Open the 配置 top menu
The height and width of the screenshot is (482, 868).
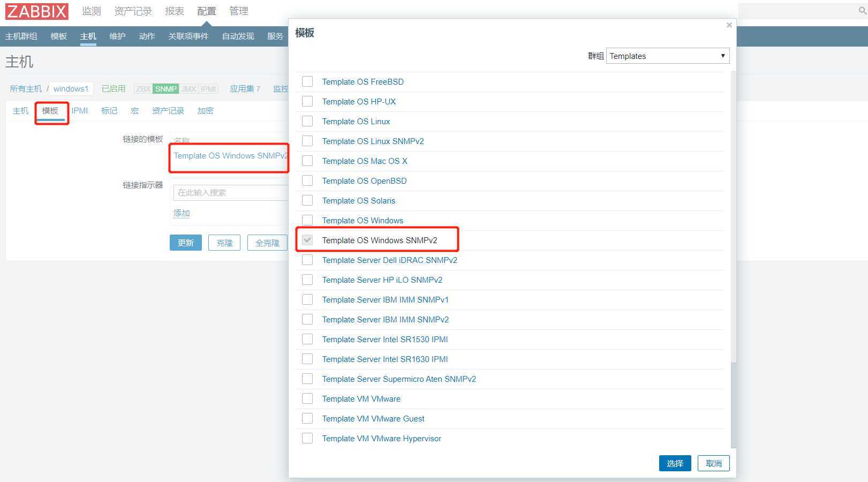[207, 11]
